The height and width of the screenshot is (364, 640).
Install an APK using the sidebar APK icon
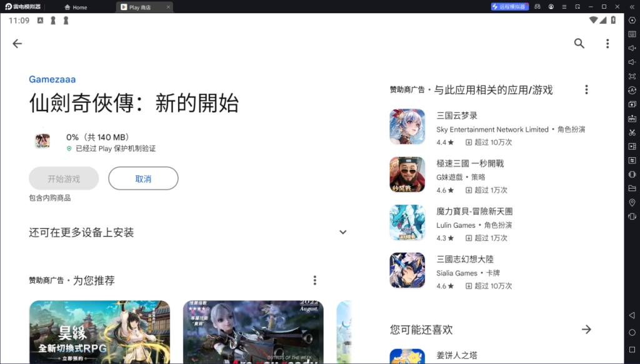(632, 118)
